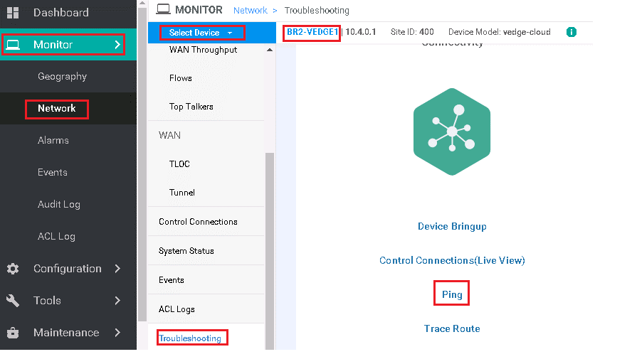
Task: Click the Site ID: 400 text
Action: point(412,32)
